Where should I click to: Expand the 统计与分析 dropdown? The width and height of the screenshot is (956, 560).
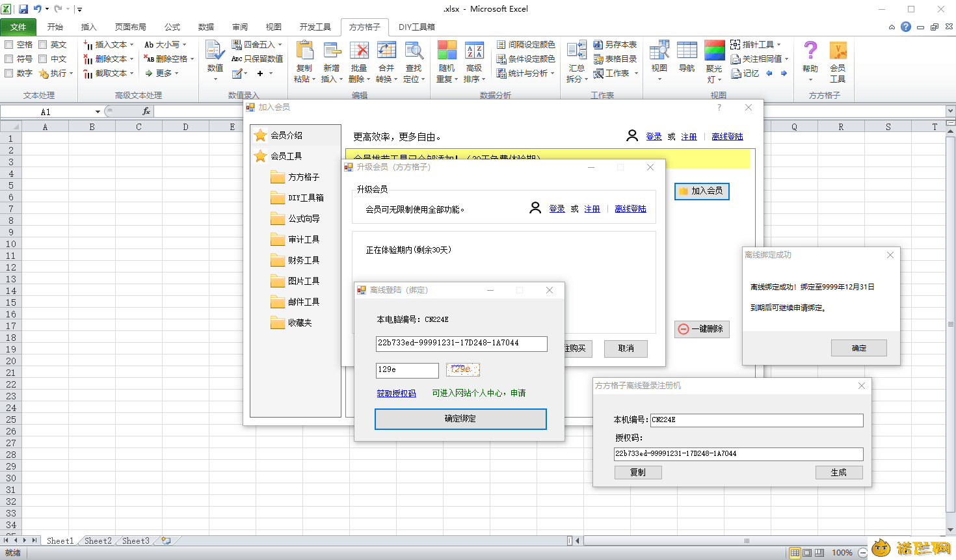pyautogui.click(x=553, y=73)
